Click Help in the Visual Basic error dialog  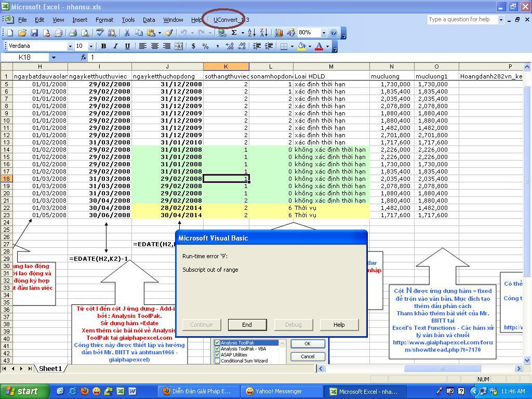(339, 325)
